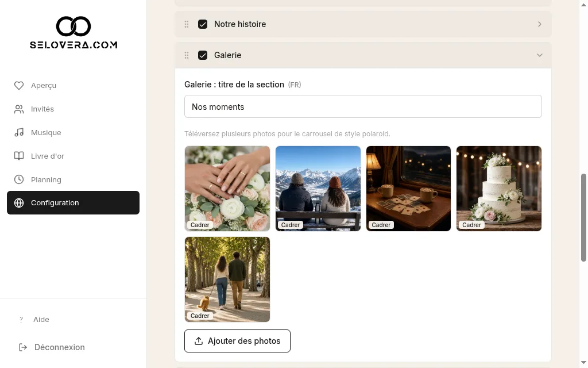
Task: Click the globe icon in Configuration
Action: click(x=19, y=203)
